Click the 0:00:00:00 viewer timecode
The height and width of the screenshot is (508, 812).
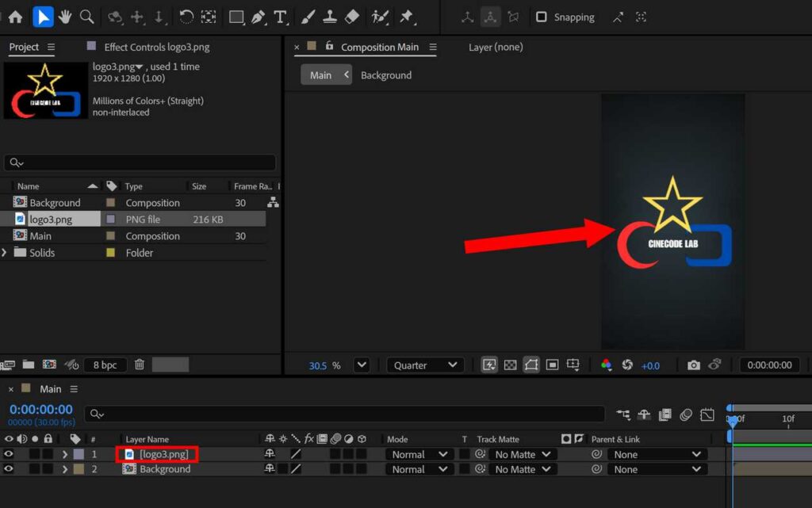click(x=769, y=365)
